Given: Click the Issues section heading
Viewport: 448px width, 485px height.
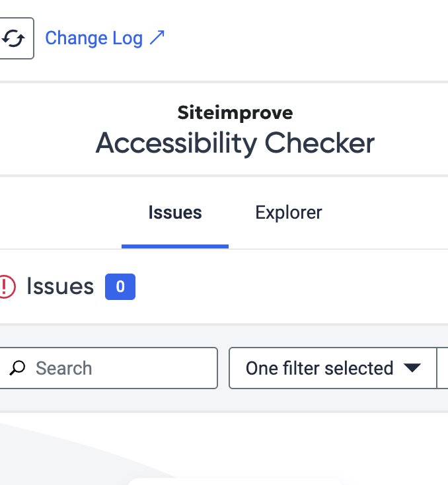Looking at the screenshot, I should [x=60, y=286].
